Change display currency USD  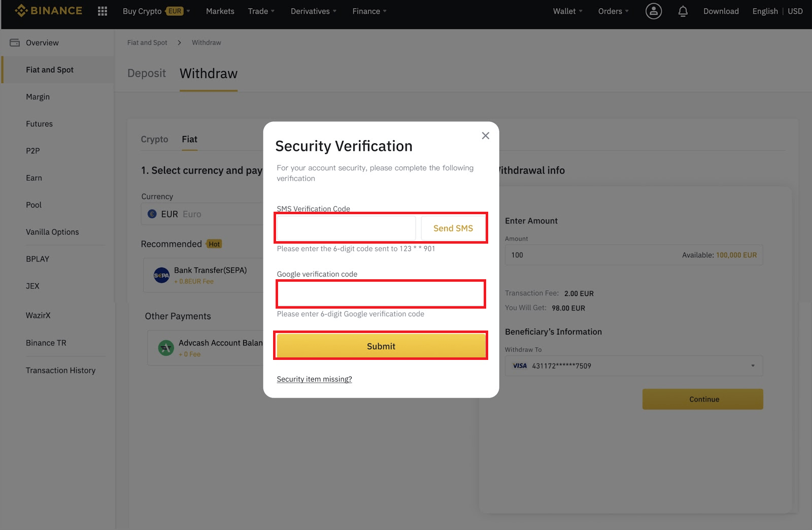tap(795, 11)
